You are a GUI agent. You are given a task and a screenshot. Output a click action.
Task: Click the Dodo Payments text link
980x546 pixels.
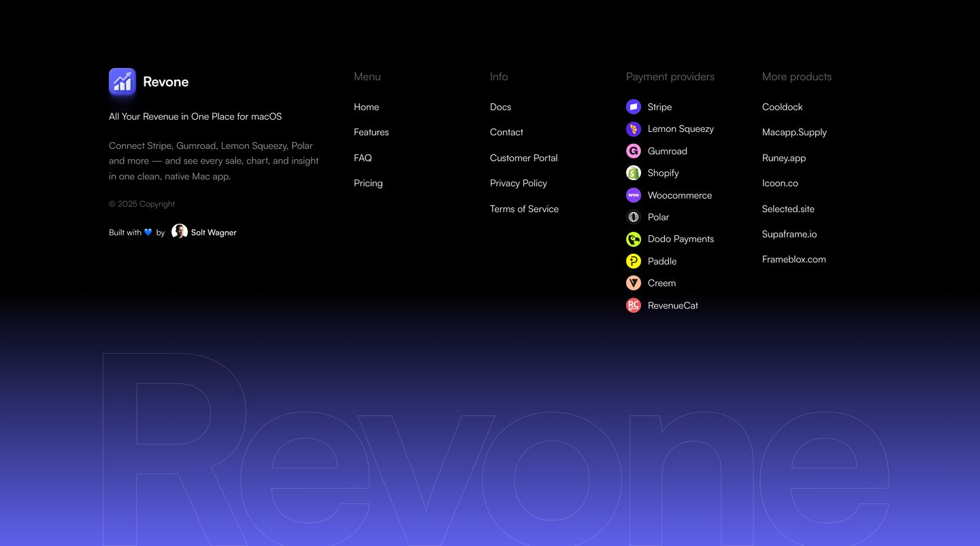coord(681,239)
